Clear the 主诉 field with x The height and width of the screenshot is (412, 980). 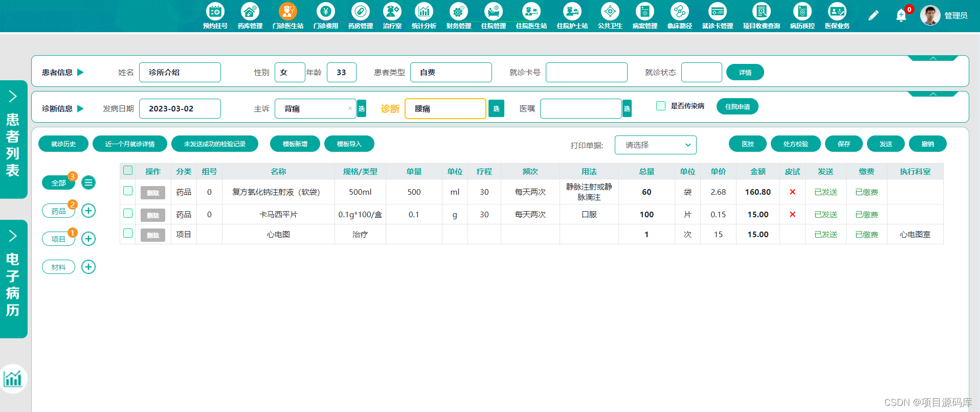tap(350, 108)
